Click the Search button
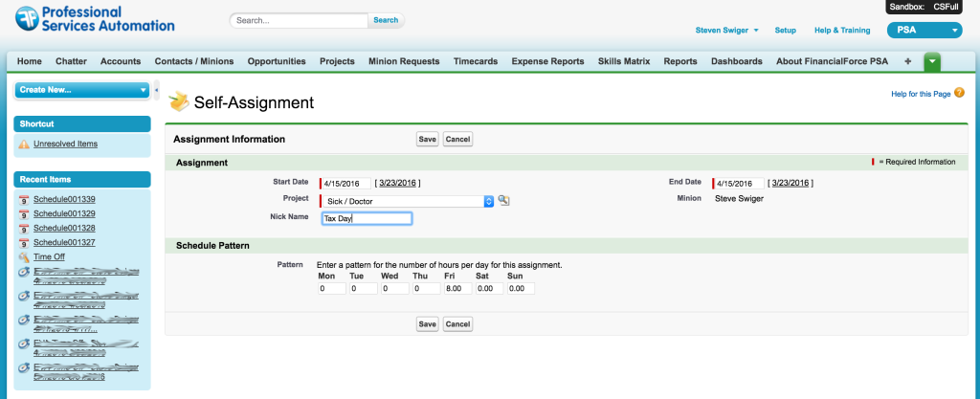 click(x=386, y=20)
